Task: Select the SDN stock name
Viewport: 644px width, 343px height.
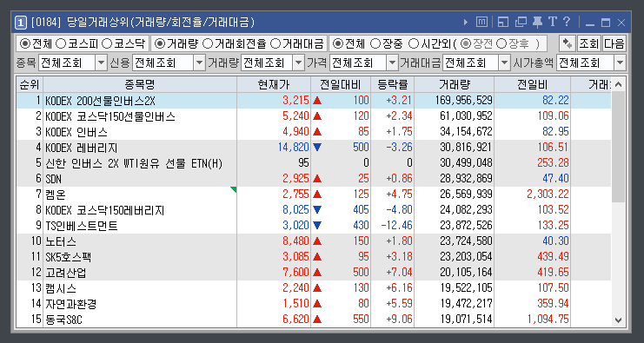Action: pos(53,179)
